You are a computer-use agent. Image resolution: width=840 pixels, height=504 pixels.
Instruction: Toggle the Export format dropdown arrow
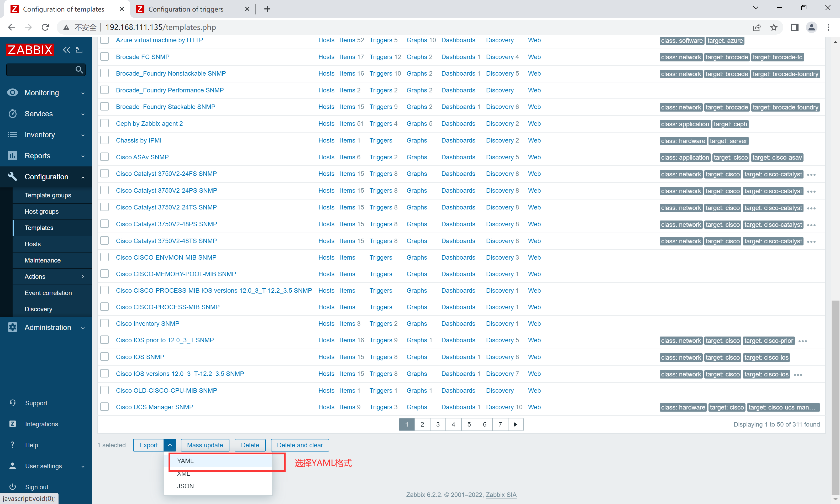[x=170, y=445]
